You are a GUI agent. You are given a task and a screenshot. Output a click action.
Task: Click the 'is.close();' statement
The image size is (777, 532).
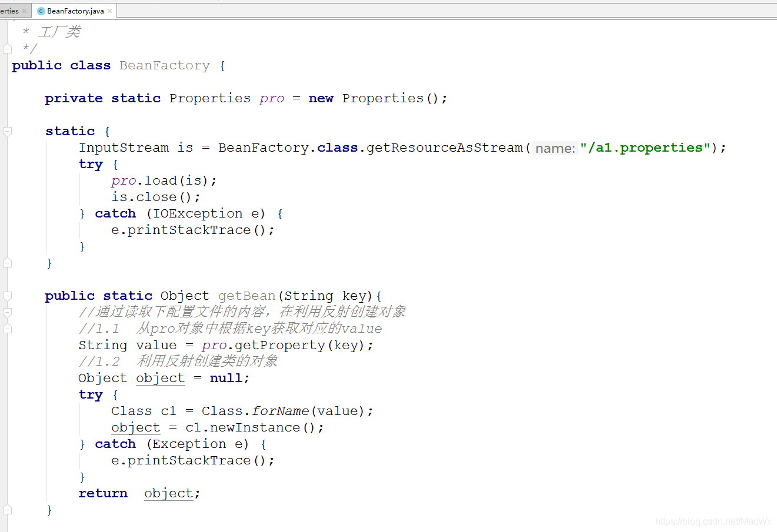(x=156, y=197)
